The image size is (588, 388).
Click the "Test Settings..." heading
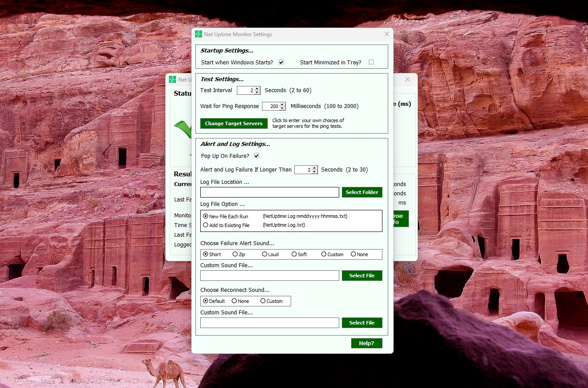pos(222,79)
